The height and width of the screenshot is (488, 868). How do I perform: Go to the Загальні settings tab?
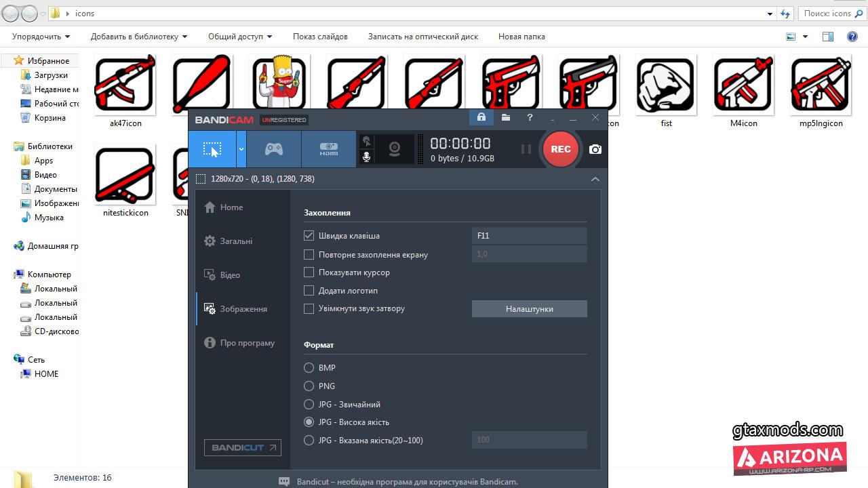[235, 241]
